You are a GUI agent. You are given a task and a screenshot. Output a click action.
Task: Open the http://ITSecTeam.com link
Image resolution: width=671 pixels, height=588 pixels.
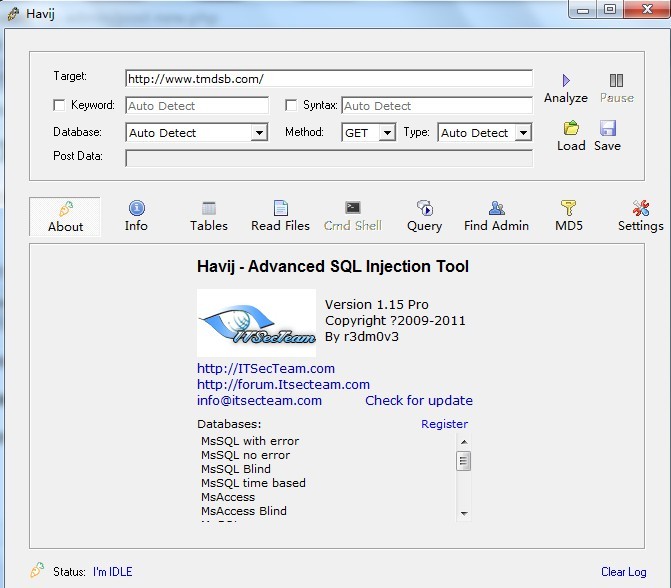(x=266, y=368)
